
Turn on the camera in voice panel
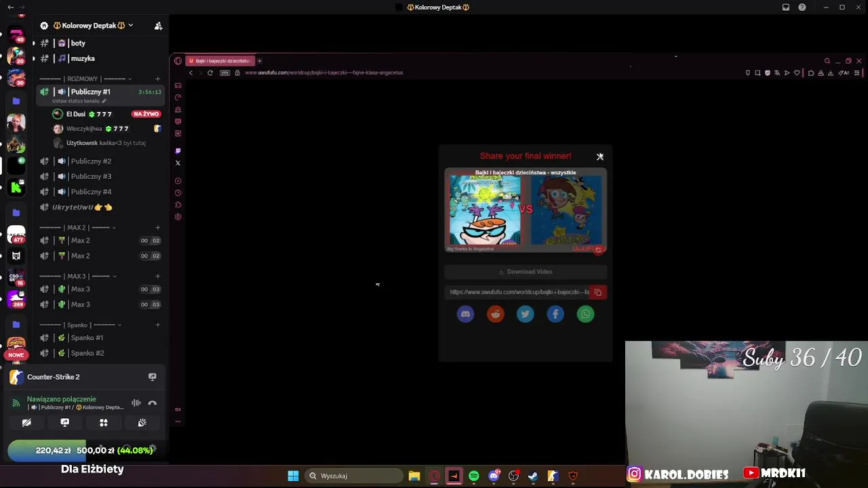point(26,422)
